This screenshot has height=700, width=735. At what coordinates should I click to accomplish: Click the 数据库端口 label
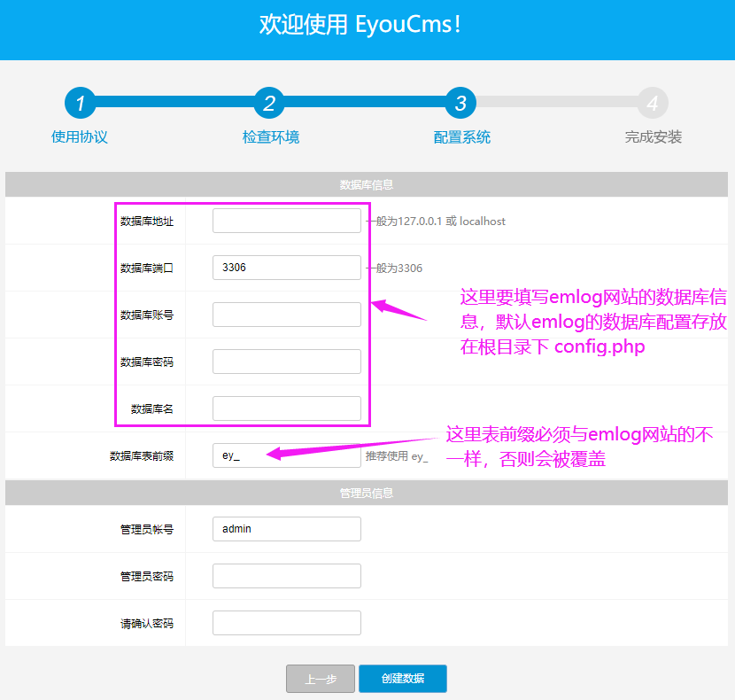point(147,268)
